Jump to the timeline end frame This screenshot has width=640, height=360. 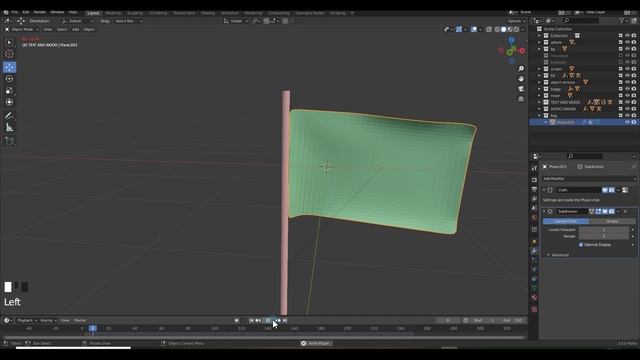tap(285, 320)
